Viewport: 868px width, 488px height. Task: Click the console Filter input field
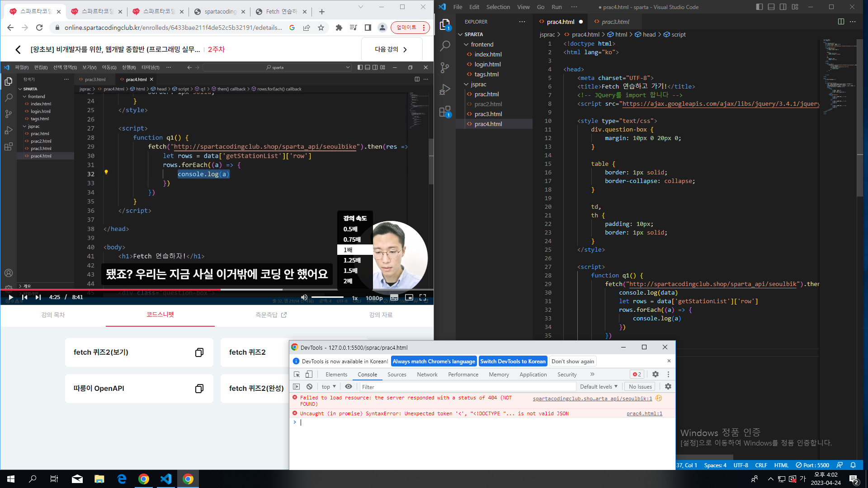(468, 387)
